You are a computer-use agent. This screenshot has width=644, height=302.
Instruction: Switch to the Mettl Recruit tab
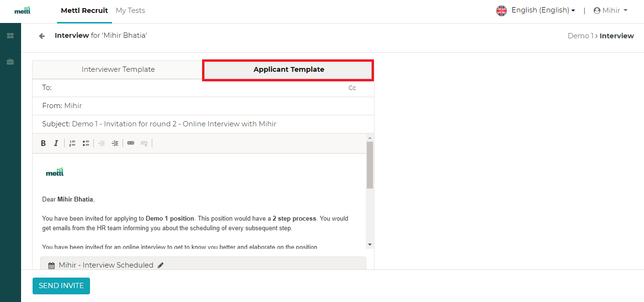84,11
